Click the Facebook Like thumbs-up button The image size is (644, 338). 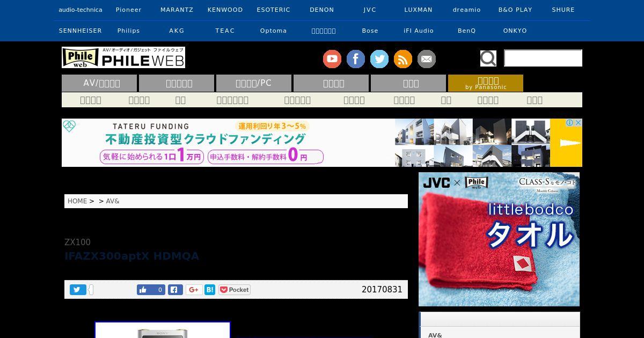click(x=143, y=290)
